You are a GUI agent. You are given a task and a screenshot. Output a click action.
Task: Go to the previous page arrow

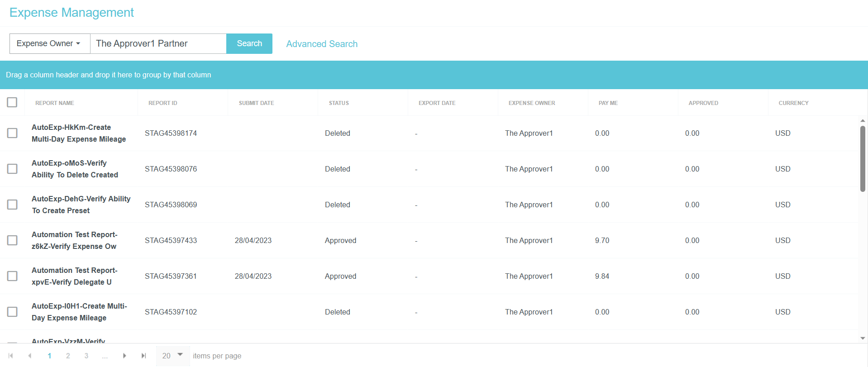coord(30,356)
